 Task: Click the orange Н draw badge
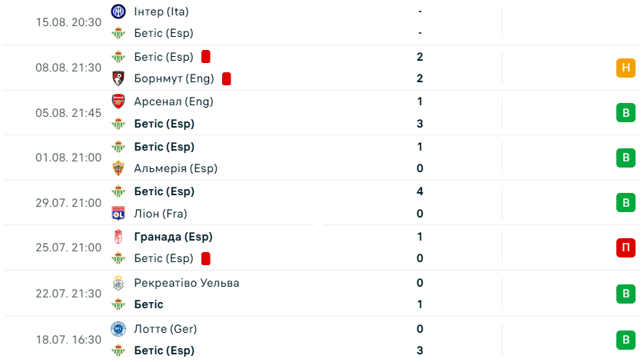tap(626, 68)
